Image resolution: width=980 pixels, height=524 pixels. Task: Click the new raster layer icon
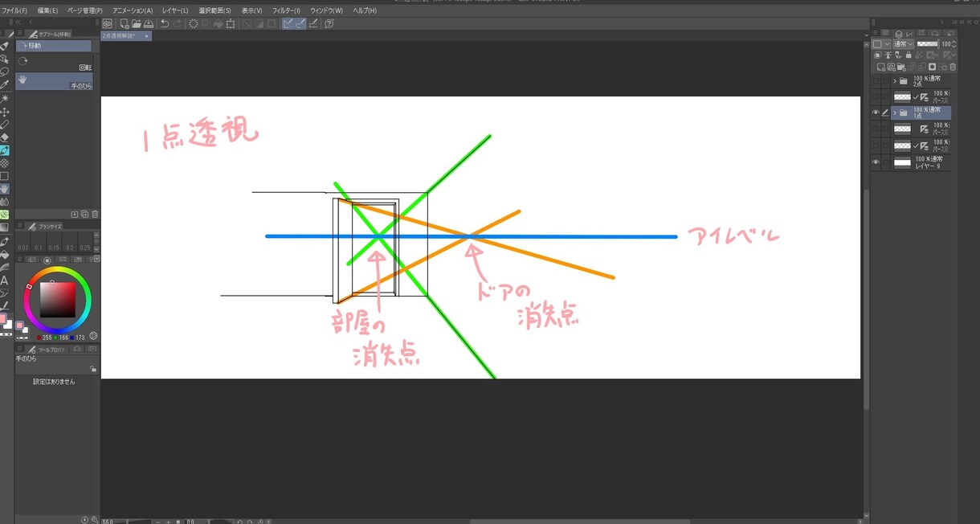881,67
